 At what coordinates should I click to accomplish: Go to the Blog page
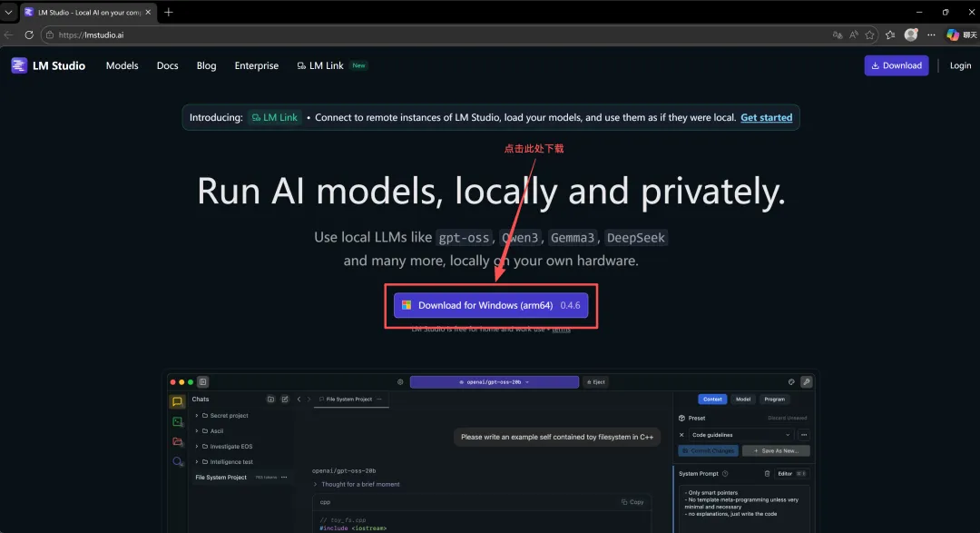pos(206,65)
